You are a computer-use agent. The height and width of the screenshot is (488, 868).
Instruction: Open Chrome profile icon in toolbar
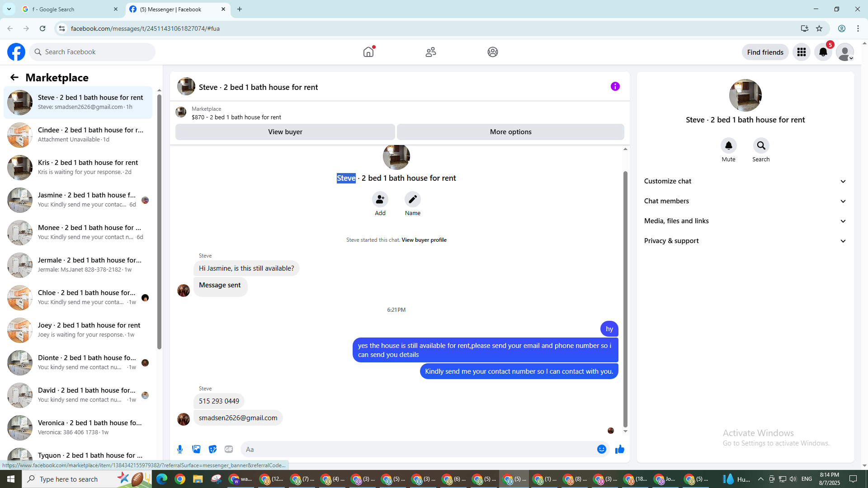(842, 28)
